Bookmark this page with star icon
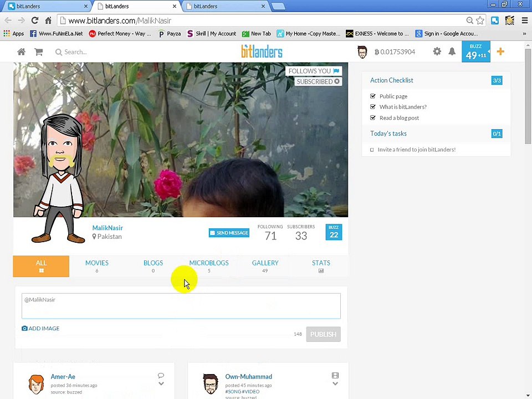532x399 pixels. [480, 21]
